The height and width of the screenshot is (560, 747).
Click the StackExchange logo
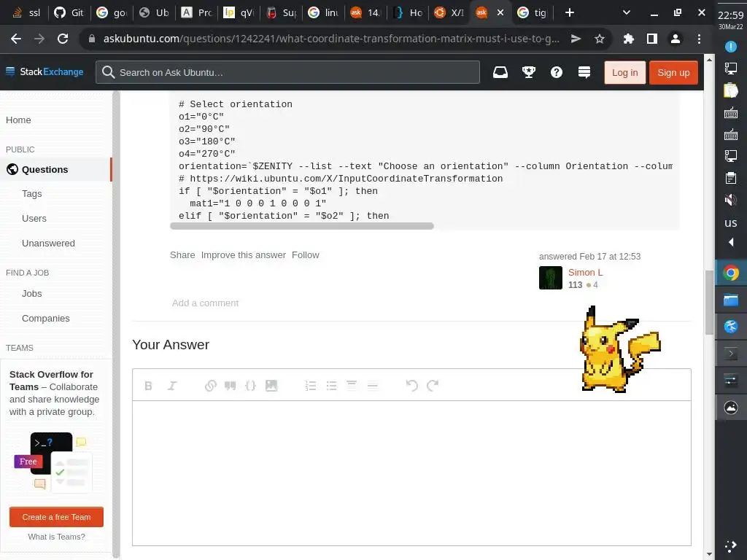pyautogui.click(x=44, y=72)
